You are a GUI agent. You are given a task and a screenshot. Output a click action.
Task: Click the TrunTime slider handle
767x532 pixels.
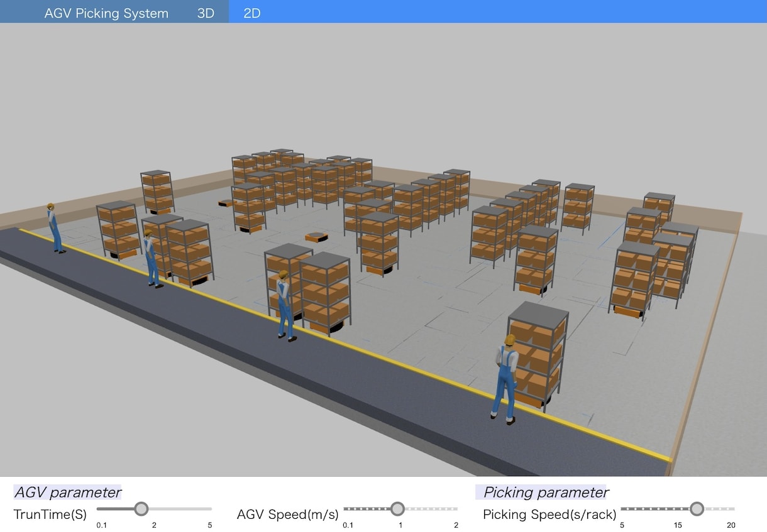pyautogui.click(x=141, y=508)
